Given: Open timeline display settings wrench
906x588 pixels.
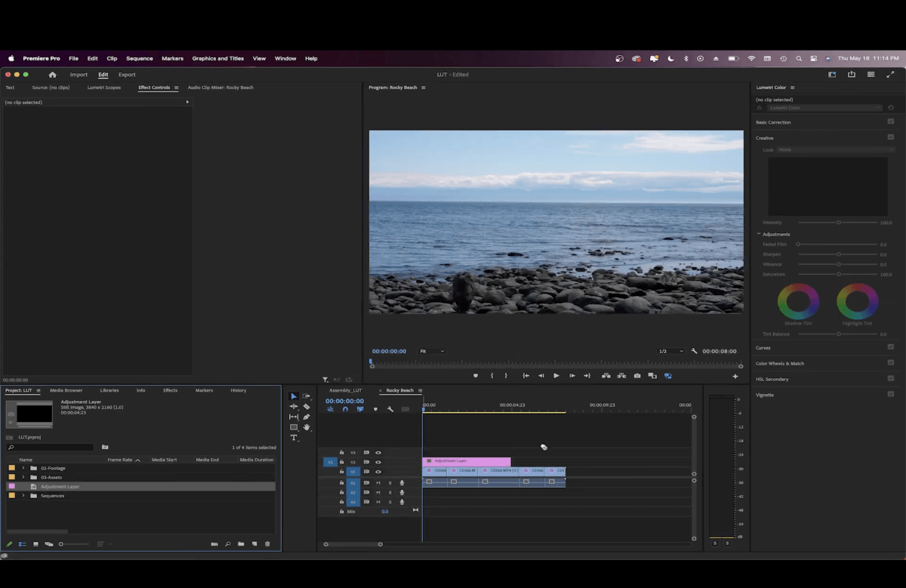Looking at the screenshot, I should [390, 409].
